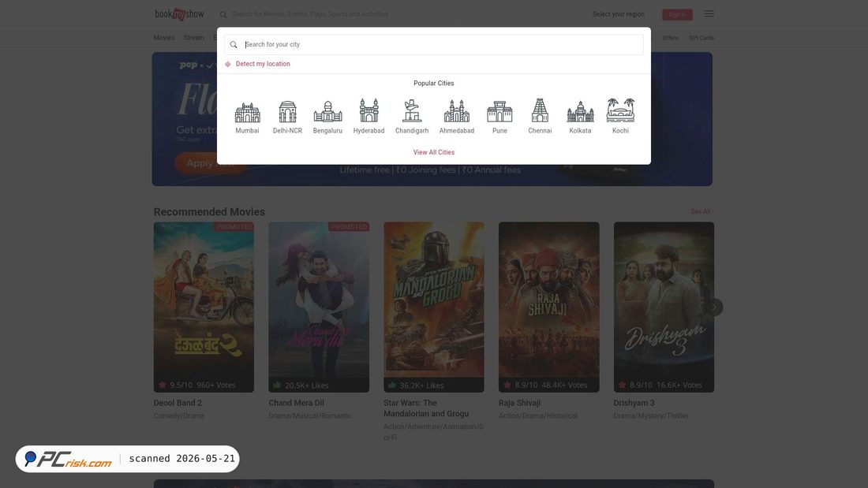Click the Popular Cities heading
Viewport: 868px width, 488px height.
(x=434, y=83)
